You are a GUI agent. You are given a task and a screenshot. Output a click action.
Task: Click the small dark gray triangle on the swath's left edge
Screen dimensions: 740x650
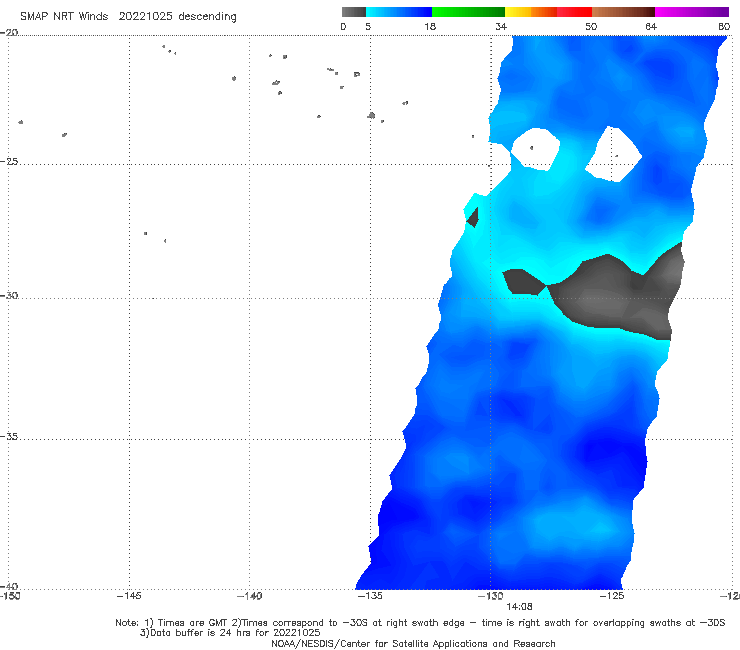(x=473, y=218)
